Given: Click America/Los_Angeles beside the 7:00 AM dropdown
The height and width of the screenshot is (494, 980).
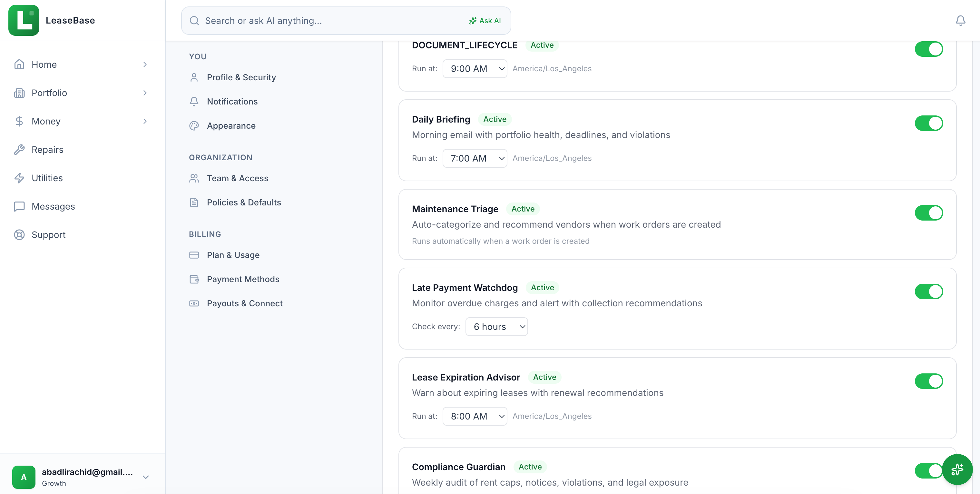Looking at the screenshot, I should point(552,158).
